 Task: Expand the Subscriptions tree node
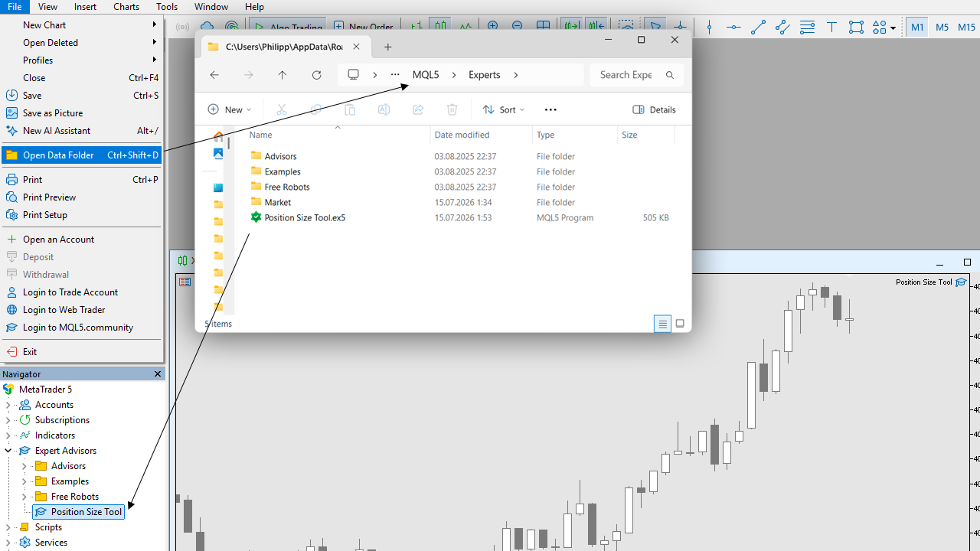pyautogui.click(x=8, y=420)
